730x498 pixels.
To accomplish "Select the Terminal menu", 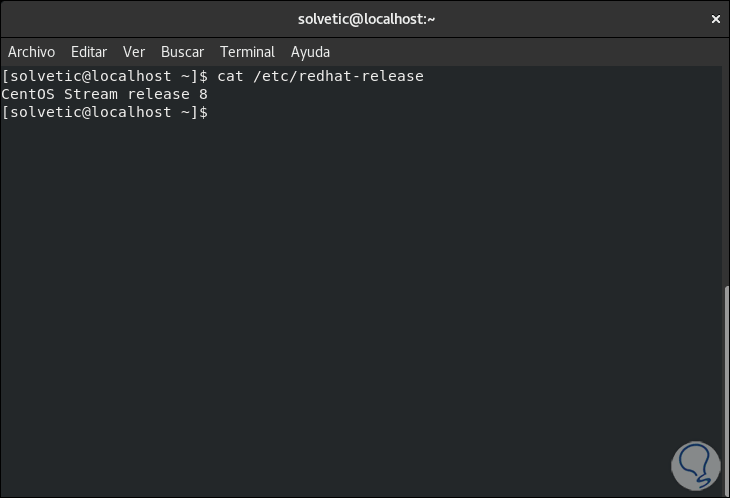I will [x=247, y=52].
